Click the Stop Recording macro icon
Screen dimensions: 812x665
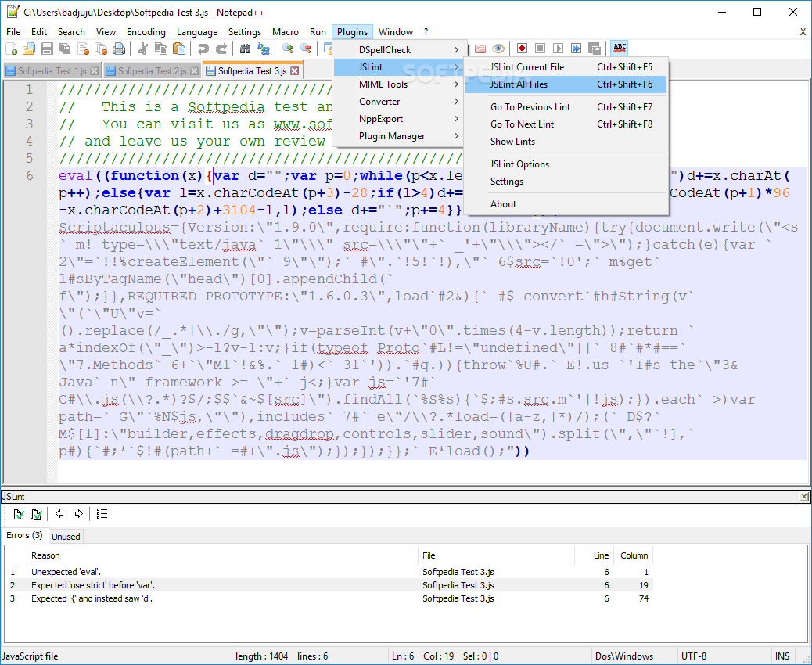point(540,49)
